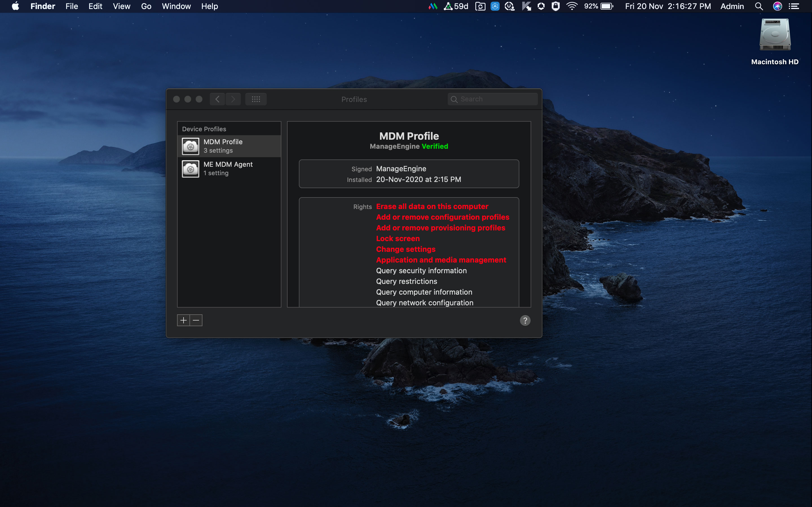Open the Apple menu
This screenshot has height=507, width=812.
pyautogui.click(x=16, y=6)
